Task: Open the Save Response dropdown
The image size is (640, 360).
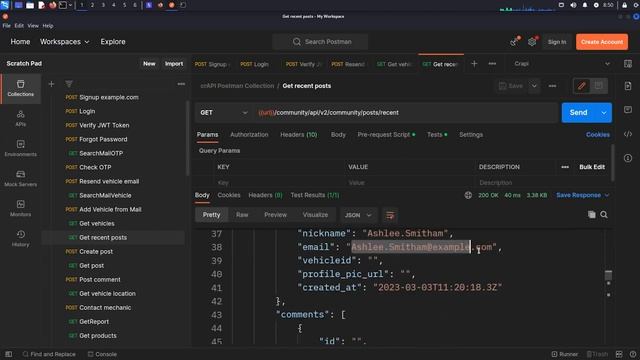Action: coord(582,195)
